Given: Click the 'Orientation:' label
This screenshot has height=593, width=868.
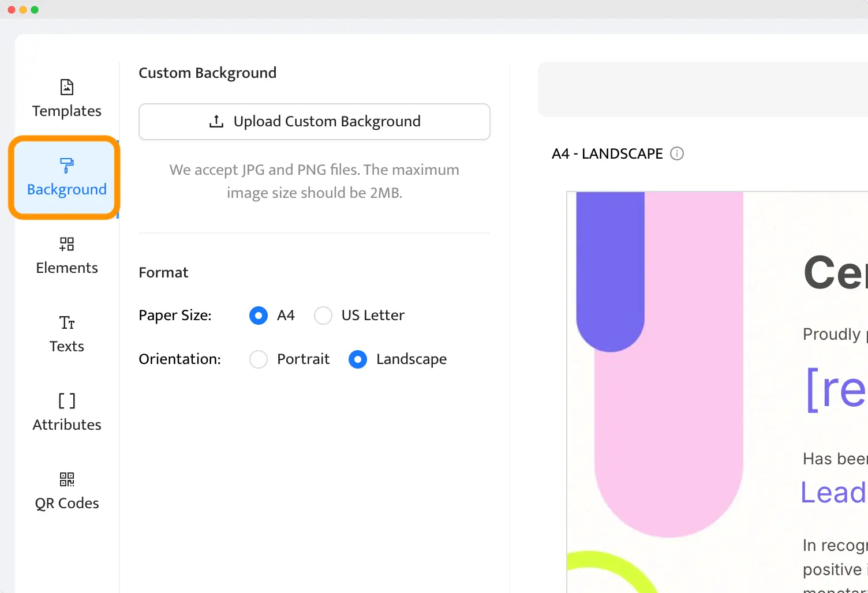Looking at the screenshot, I should 179,359.
